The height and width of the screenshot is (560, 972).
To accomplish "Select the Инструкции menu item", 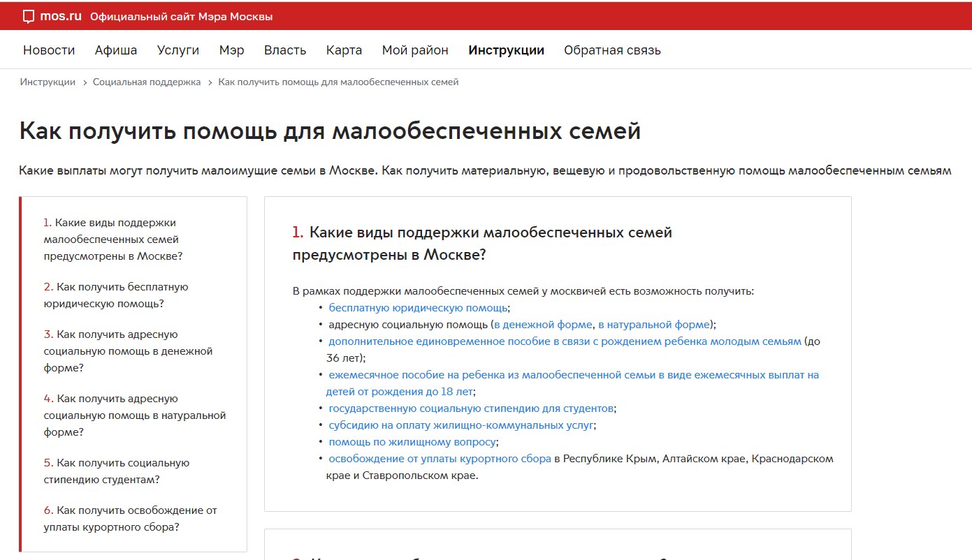I will coord(506,50).
